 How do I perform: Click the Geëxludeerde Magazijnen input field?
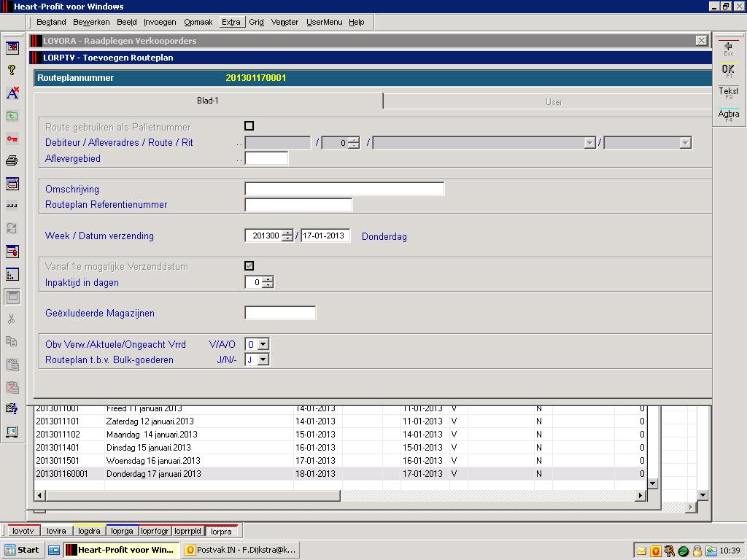tap(280, 313)
